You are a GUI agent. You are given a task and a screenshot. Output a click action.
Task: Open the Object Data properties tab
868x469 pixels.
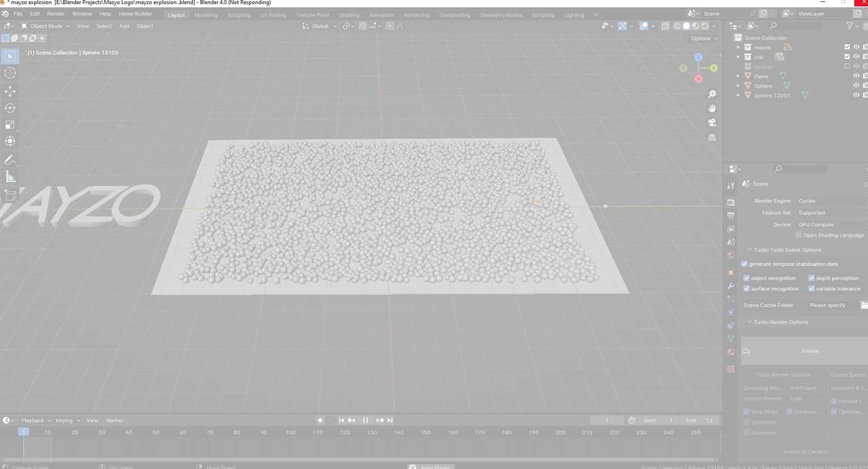(730, 338)
